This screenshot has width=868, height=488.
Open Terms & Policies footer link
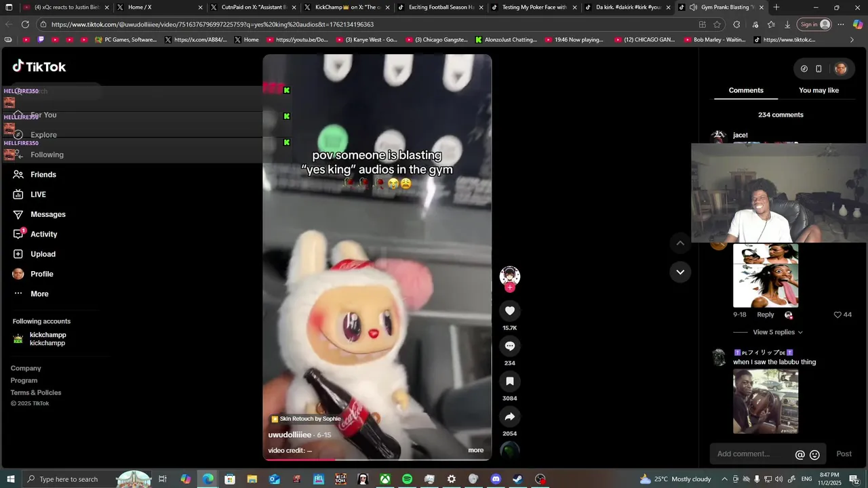click(x=36, y=392)
